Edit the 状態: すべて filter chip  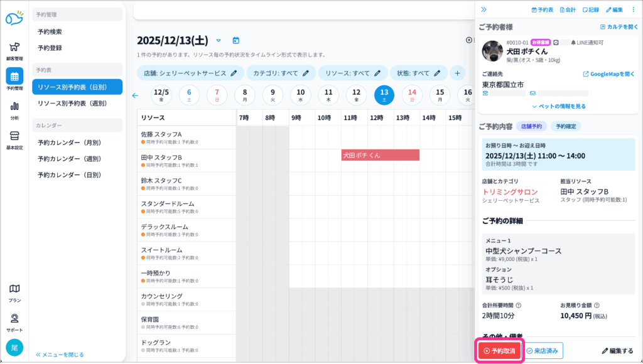(x=418, y=73)
